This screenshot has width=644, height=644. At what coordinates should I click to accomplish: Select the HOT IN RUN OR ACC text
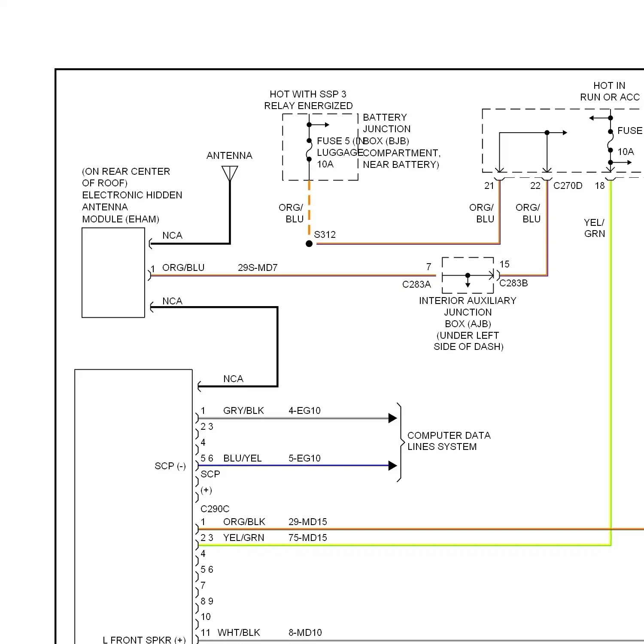tap(610, 91)
